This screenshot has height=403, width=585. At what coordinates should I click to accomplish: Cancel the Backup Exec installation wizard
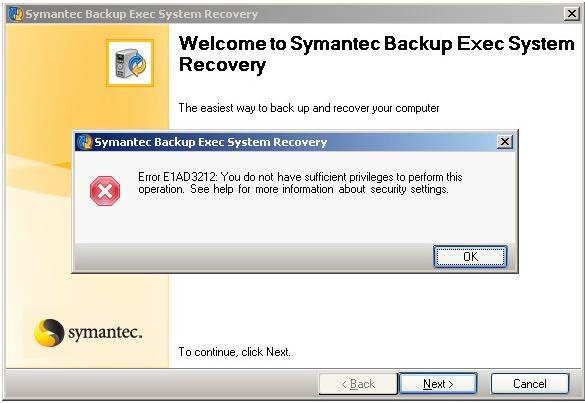(x=530, y=384)
